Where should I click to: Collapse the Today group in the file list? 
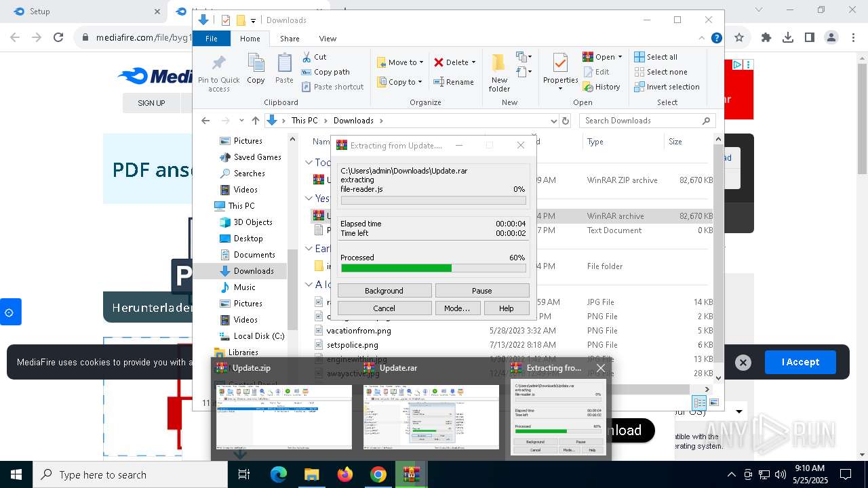309,163
